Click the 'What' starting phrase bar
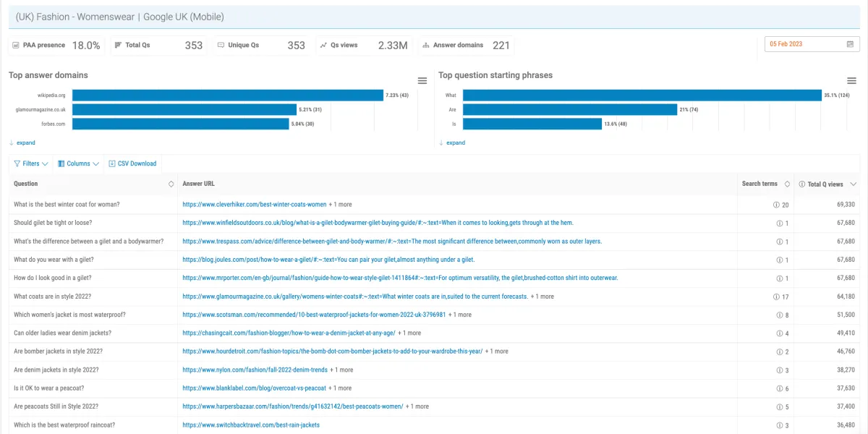This screenshot has height=434, width=868. pos(642,95)
